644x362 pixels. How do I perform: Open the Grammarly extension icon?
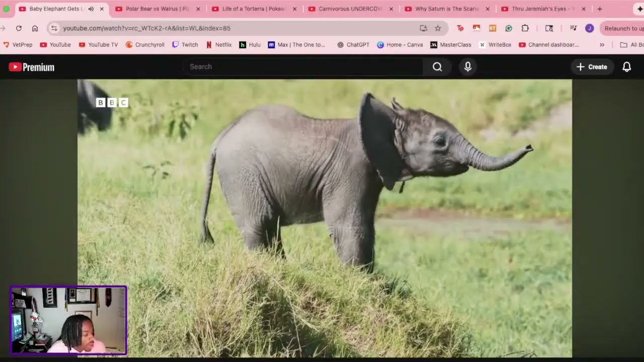tap(509, 29)
